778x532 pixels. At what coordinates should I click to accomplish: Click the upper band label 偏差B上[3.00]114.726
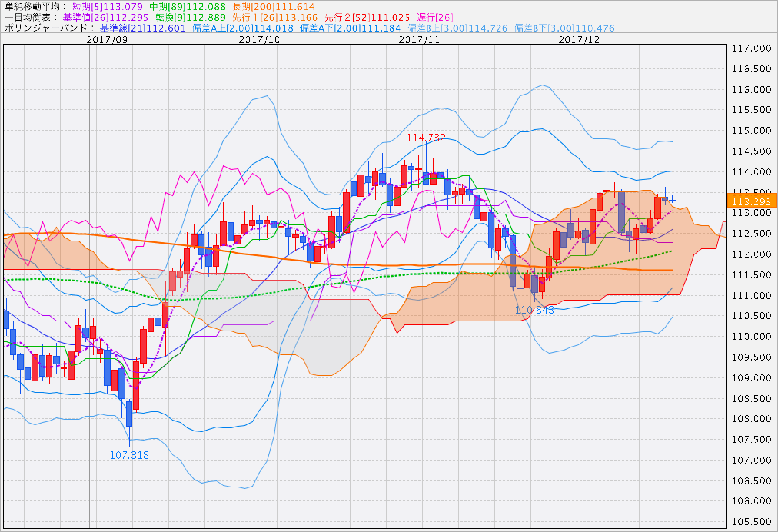coord(457,28)
